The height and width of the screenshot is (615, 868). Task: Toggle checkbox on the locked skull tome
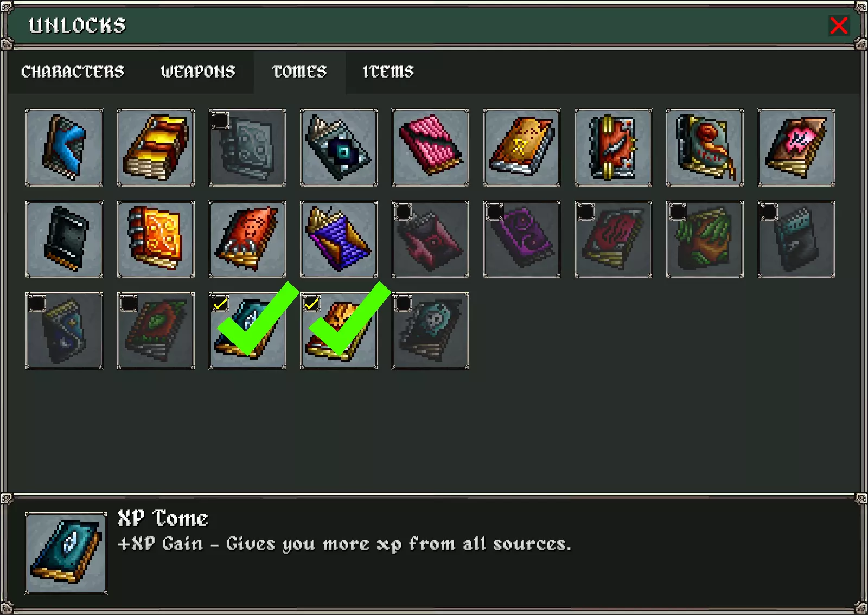click(403, 304)
